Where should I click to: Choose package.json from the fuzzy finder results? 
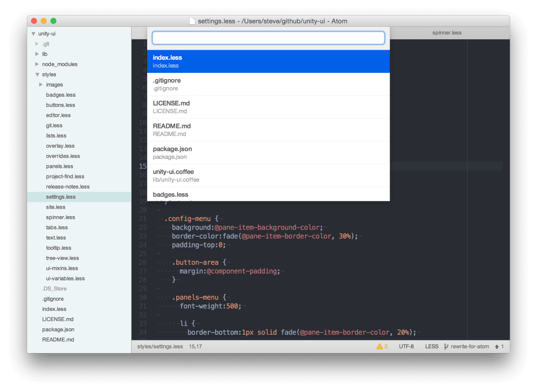pyautogui.click(x=268, y=152)
